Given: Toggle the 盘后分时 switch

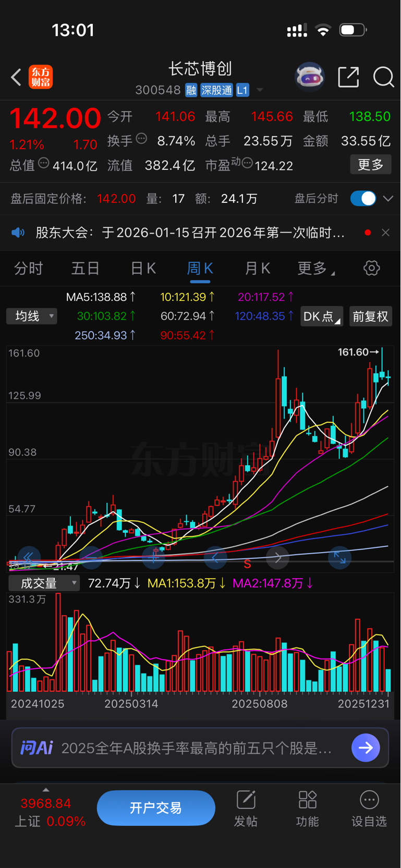Looking at the screenshot, I should (x=363, y=199).
